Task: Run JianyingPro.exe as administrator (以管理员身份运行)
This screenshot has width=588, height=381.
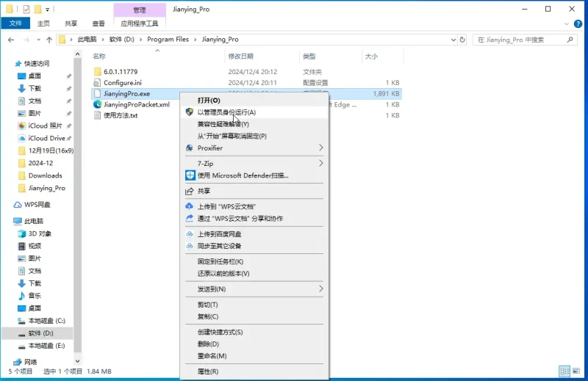Action: 254,112
